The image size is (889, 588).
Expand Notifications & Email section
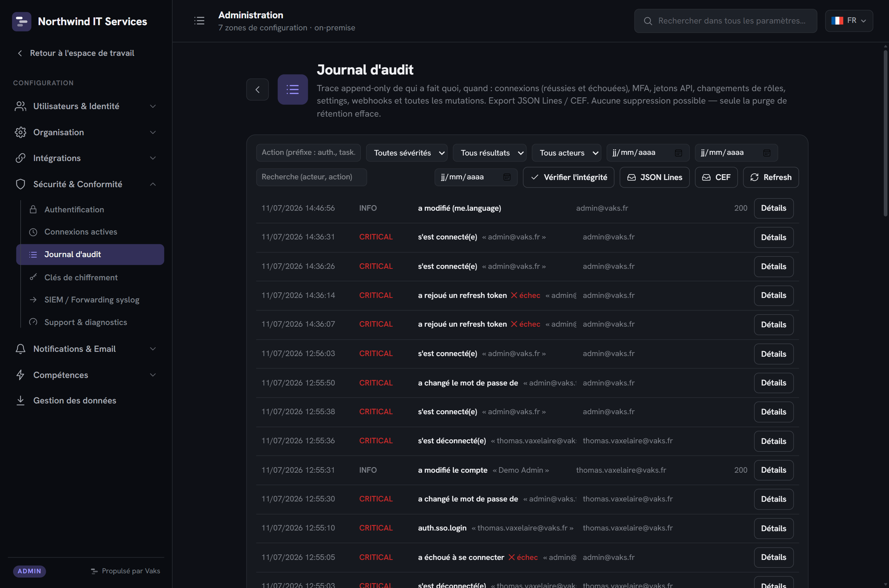point(153,349)
